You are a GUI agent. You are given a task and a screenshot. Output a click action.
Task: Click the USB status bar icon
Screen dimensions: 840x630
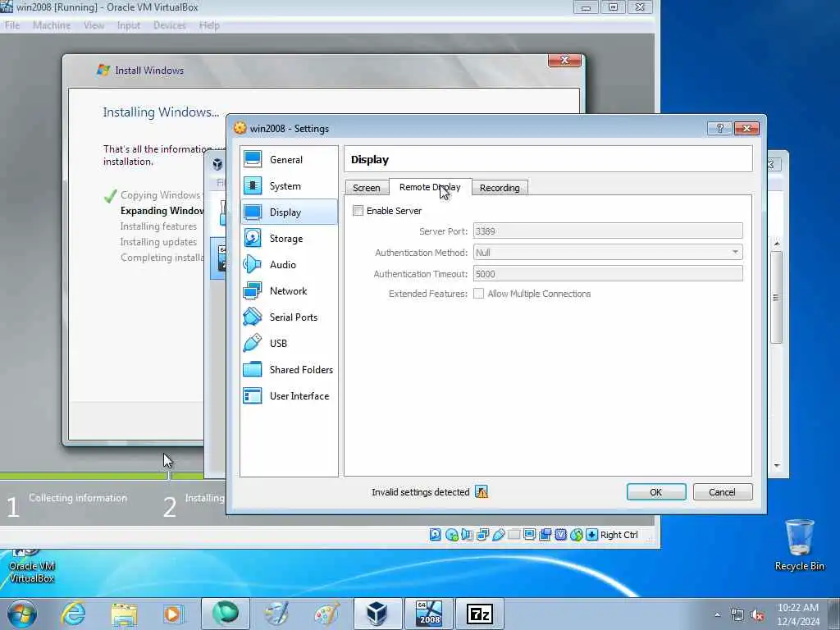coord(498,535)
